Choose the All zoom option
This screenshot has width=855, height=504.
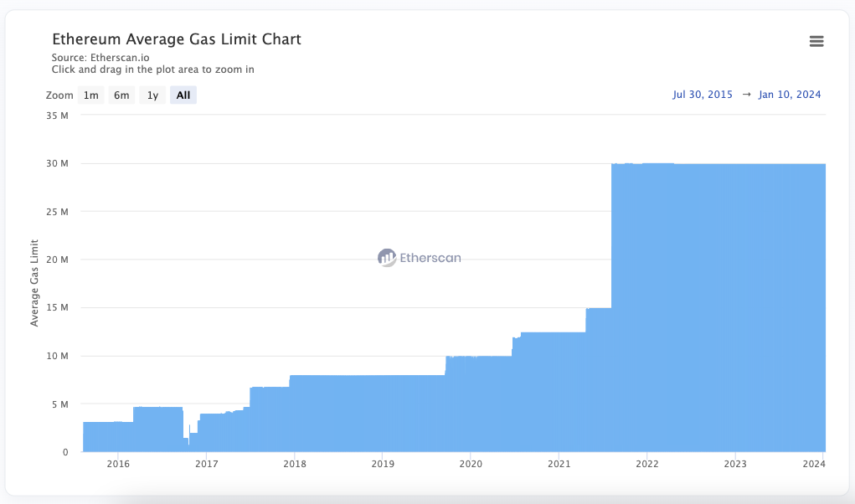click(183, 95)
